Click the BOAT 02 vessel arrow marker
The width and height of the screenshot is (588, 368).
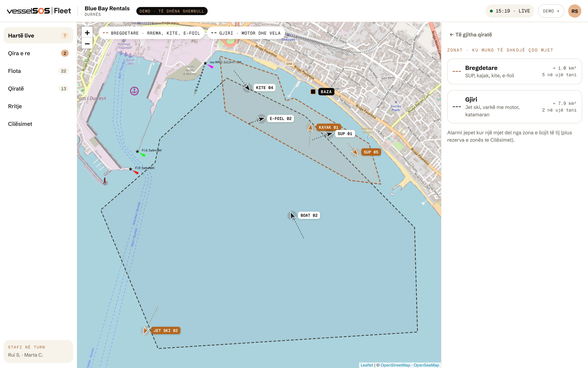click(x=292, y=215)
